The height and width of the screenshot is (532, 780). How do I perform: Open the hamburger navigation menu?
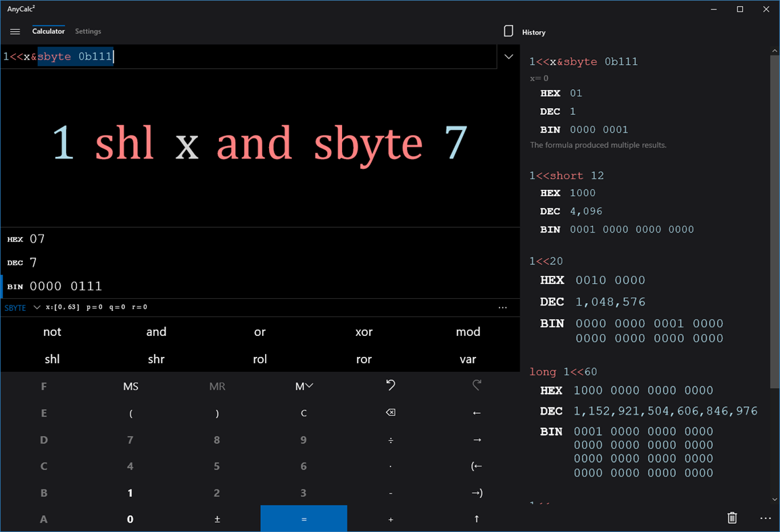pyautogui.click(x=15, y=31)
